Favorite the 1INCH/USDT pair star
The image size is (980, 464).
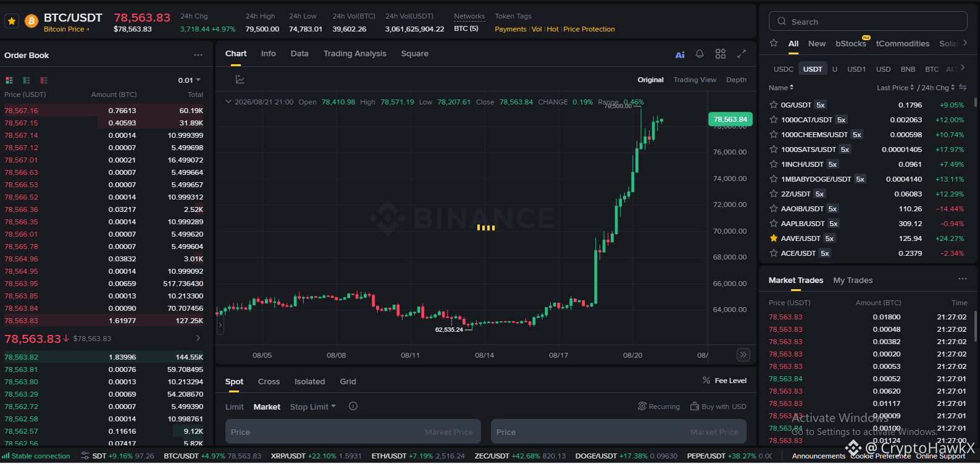pos(773,164)
